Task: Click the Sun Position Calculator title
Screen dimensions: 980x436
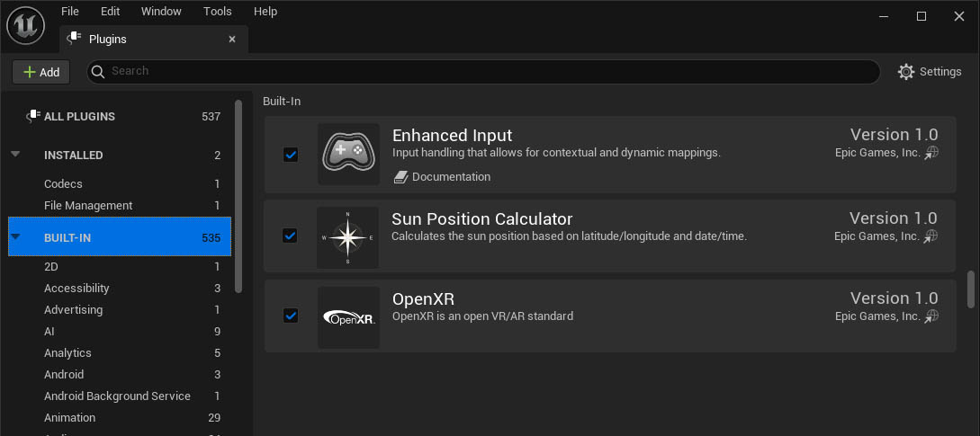Action: [481, 219]
